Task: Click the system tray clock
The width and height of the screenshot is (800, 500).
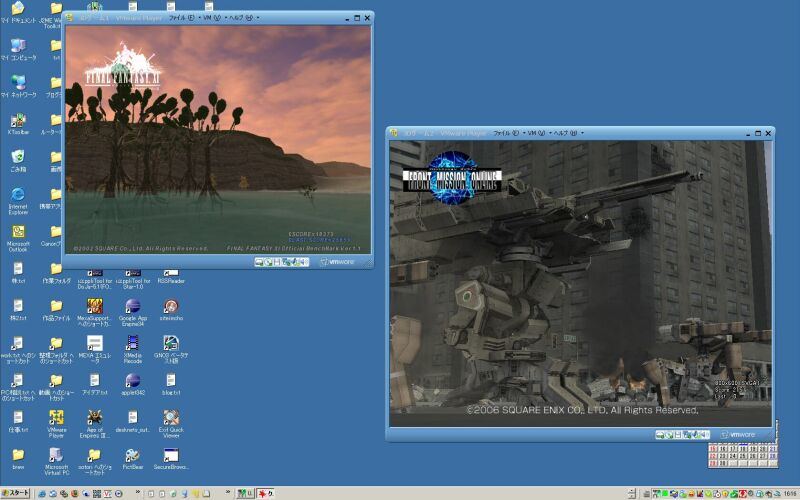Action: click(790, 493)
